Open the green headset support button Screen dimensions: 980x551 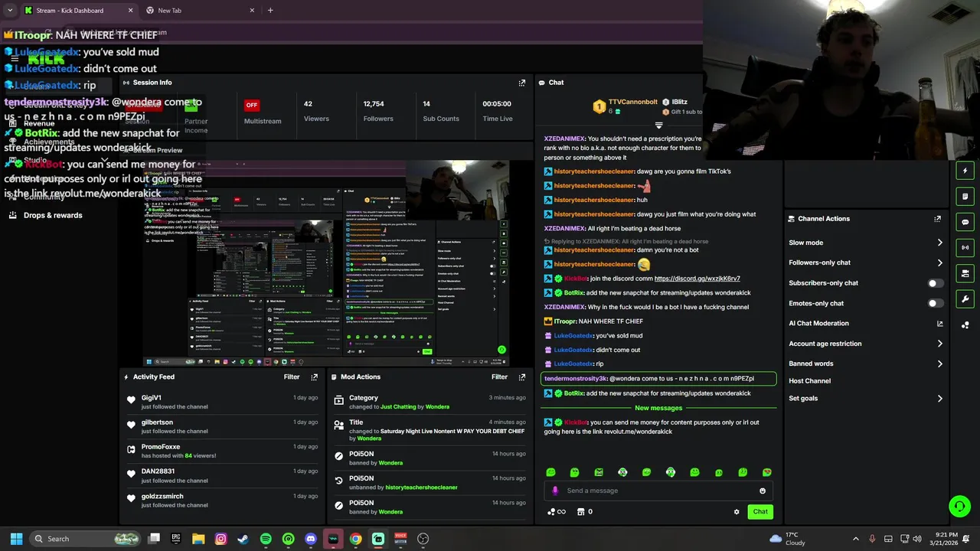(x=959, y=506)
